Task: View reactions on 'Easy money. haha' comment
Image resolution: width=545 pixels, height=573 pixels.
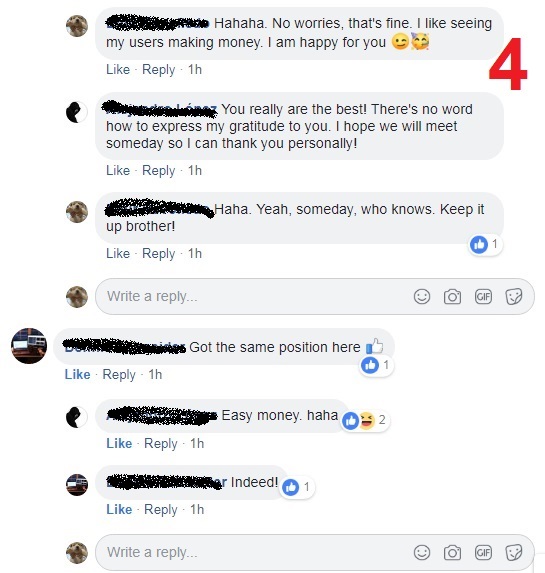Action: (x=364, y=420)
